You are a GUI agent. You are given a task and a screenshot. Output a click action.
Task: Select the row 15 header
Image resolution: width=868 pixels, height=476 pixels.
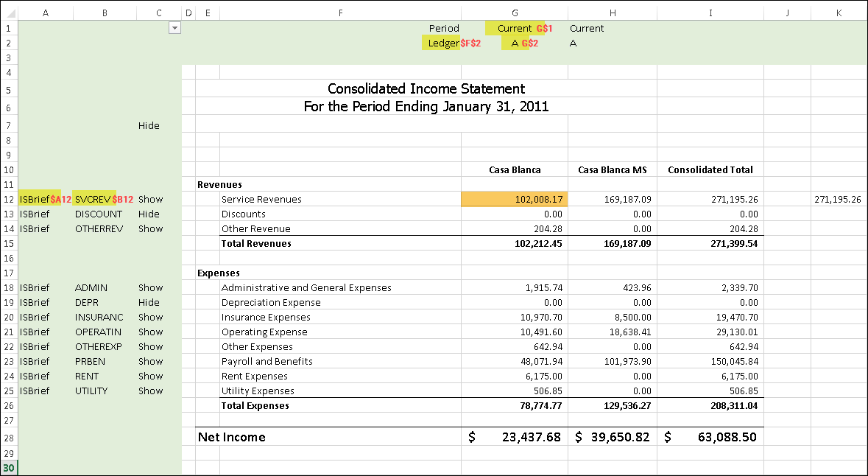(9, 243)
